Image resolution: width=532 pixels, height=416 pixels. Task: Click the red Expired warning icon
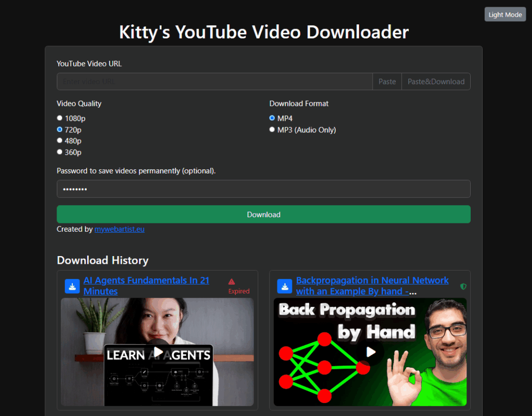click(x=232, y=281)
